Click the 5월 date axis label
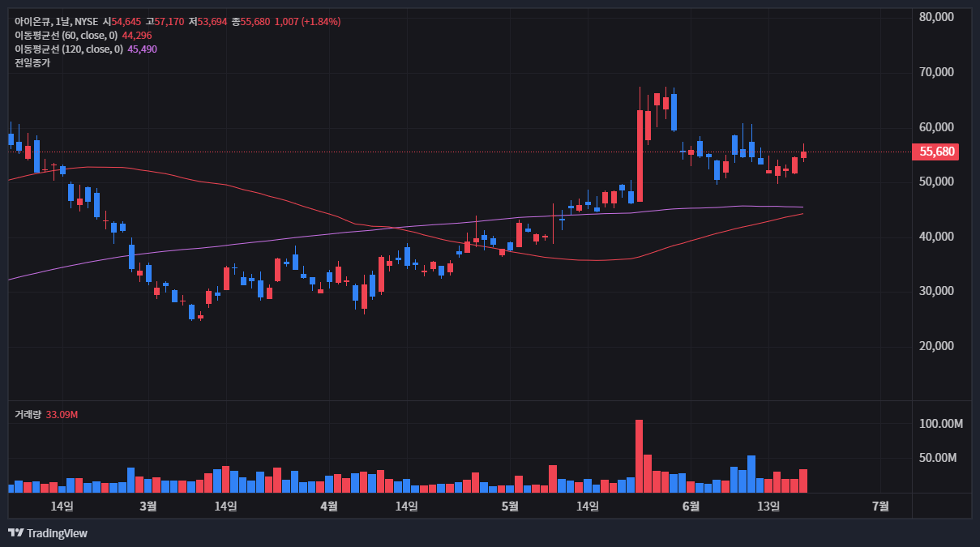Image resolution: width=980 pixels, height=547 pixels. coord(510,506)
